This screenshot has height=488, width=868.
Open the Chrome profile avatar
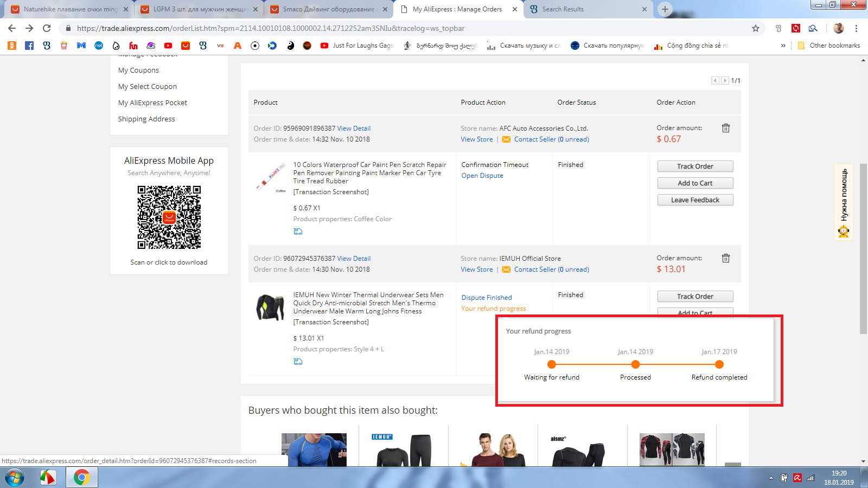pos(839,28)
